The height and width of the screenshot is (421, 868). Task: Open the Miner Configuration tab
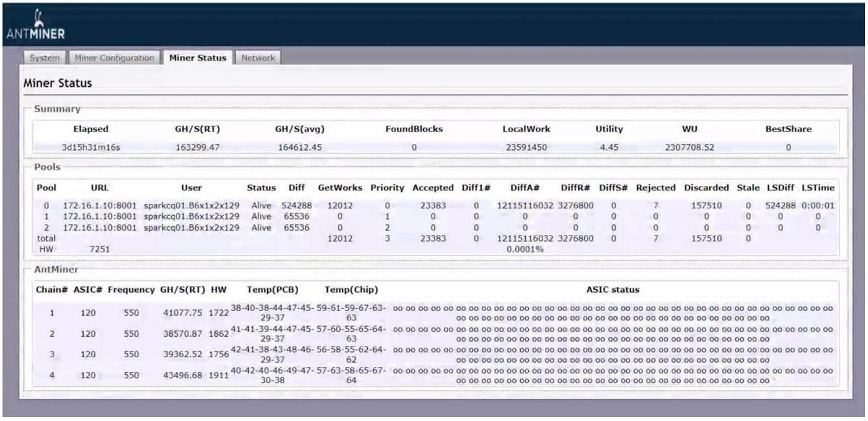[113, 58]
